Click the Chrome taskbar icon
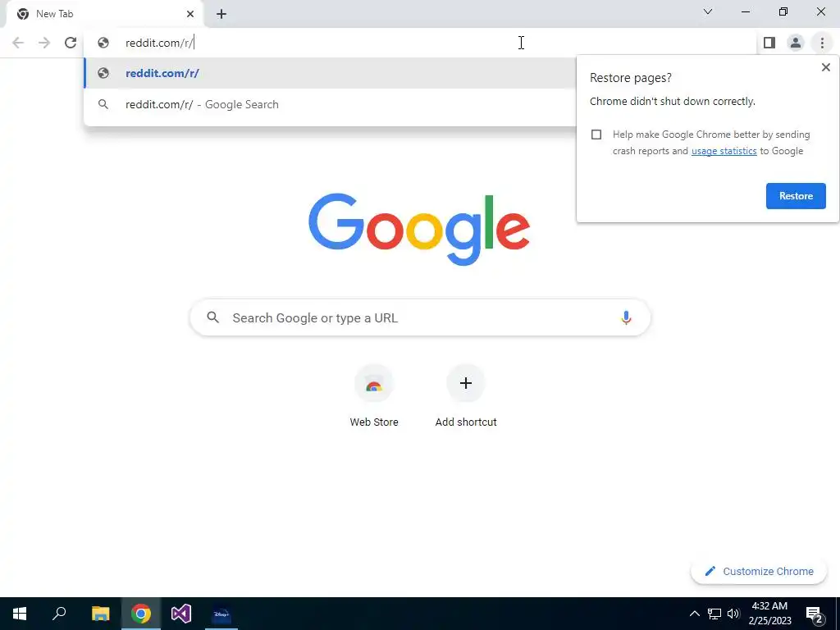This screenshot has width=840, height=630. click(141, 614)
